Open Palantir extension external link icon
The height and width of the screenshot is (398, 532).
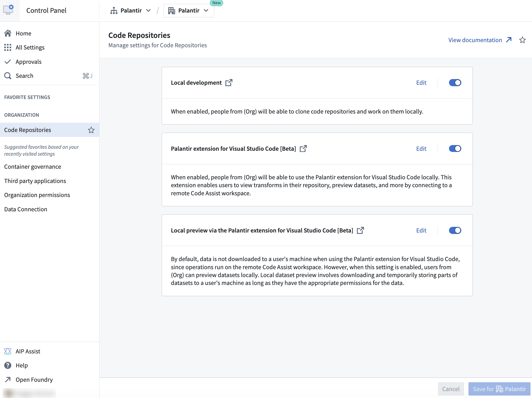pos(303,149)
